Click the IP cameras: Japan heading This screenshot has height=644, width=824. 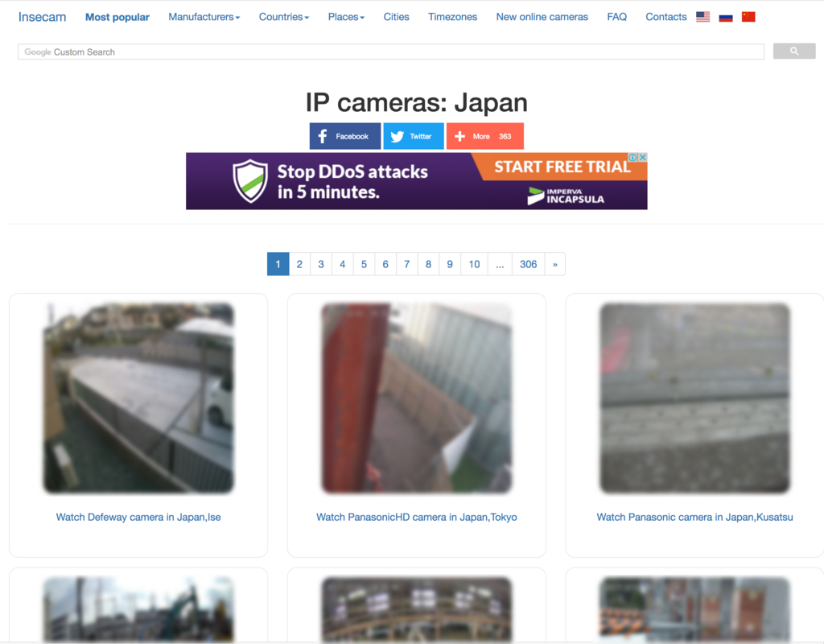[417, 102]
